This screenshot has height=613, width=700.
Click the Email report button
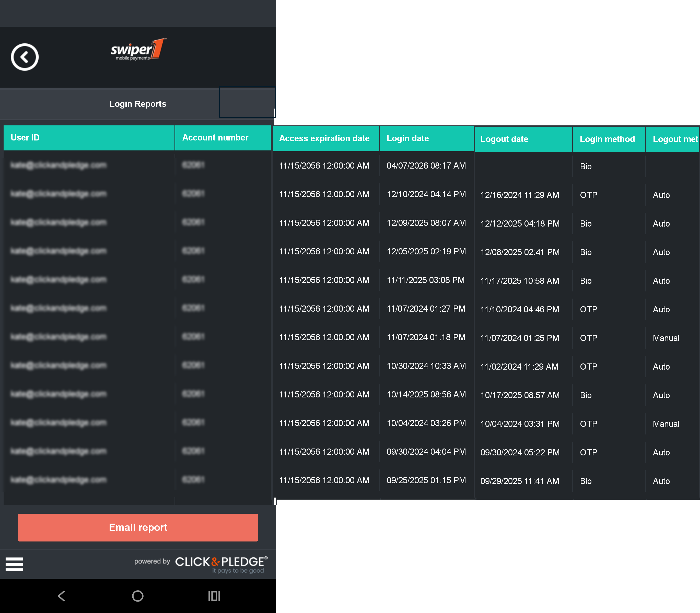138,527
